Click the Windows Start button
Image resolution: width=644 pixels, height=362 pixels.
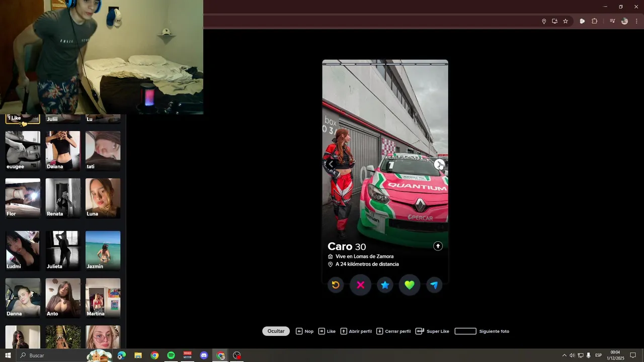8,355
